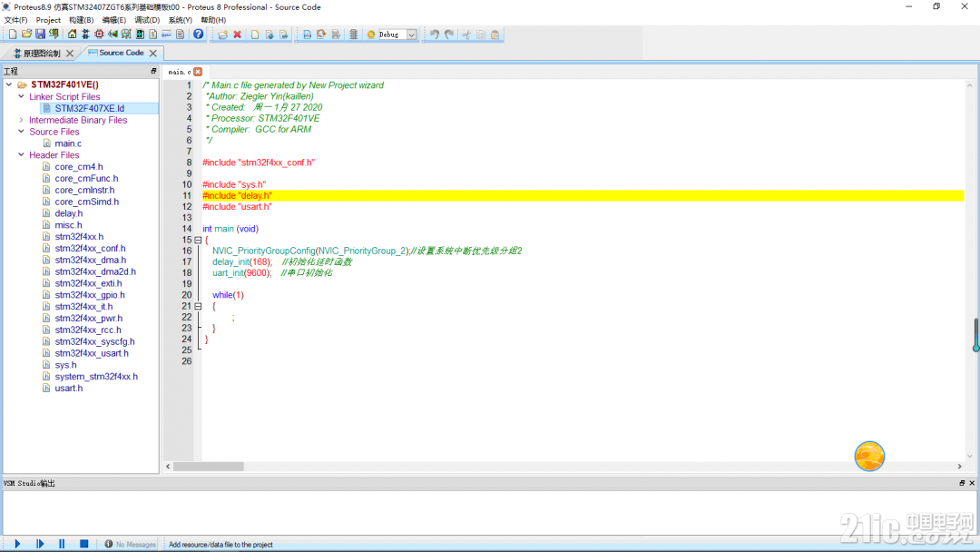The height and width of the screenshot is (552, 980).
Task: Click the No Messages info icon
Action: pos(109,544)
